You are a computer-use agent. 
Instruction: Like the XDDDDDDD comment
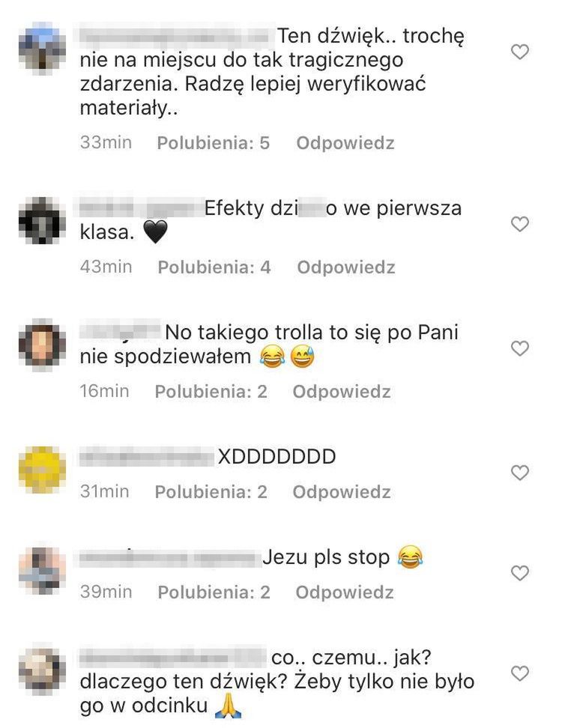click(x=520, y=473)
